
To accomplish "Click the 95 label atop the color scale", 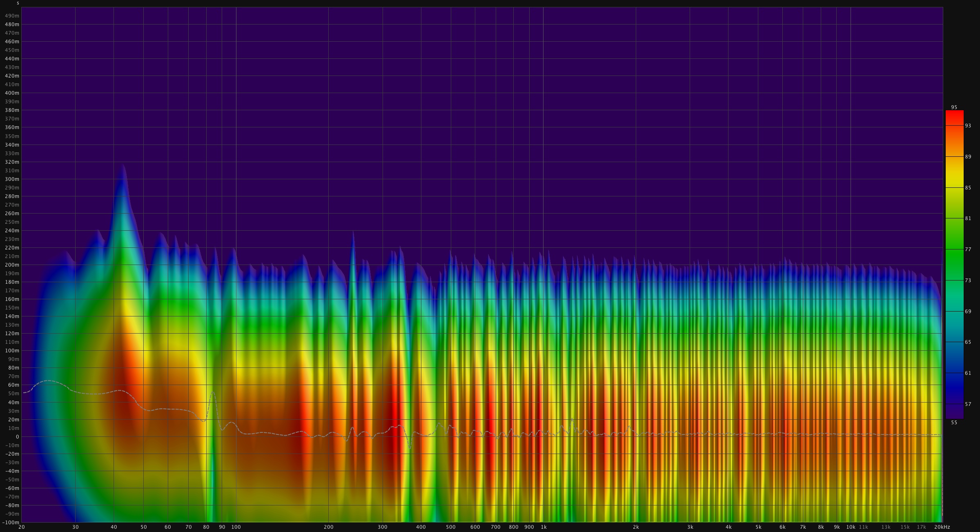I will 954,107.
